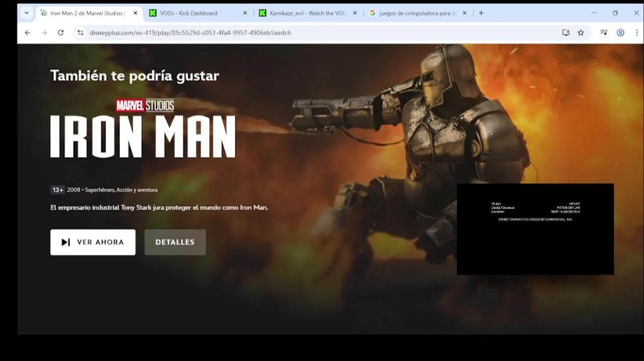Open the media controls icon in toolbar
The width and height of the screenshot is (644, 361).
pos(604,33)
